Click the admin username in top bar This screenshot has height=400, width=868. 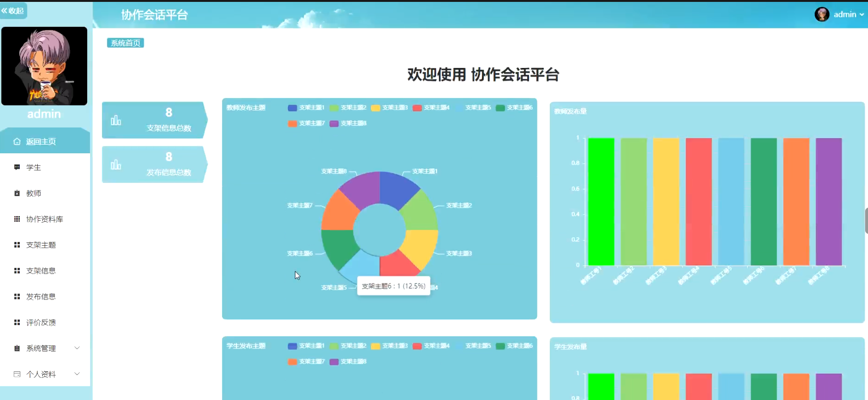pos(845,15)
